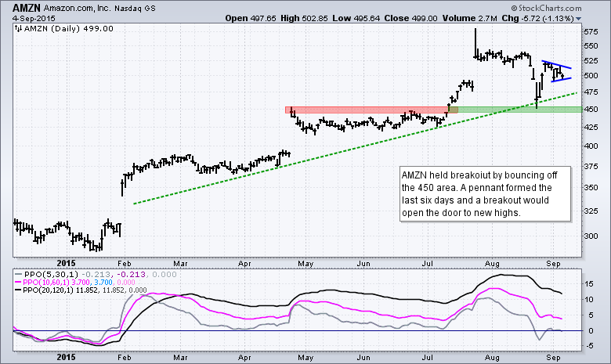Click the AMZN ticker symbol title
Viewport: 611px width, 364px height.
27,8
